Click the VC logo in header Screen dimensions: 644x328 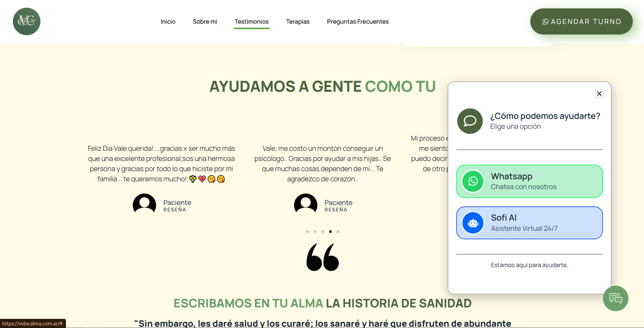point(27,22)
